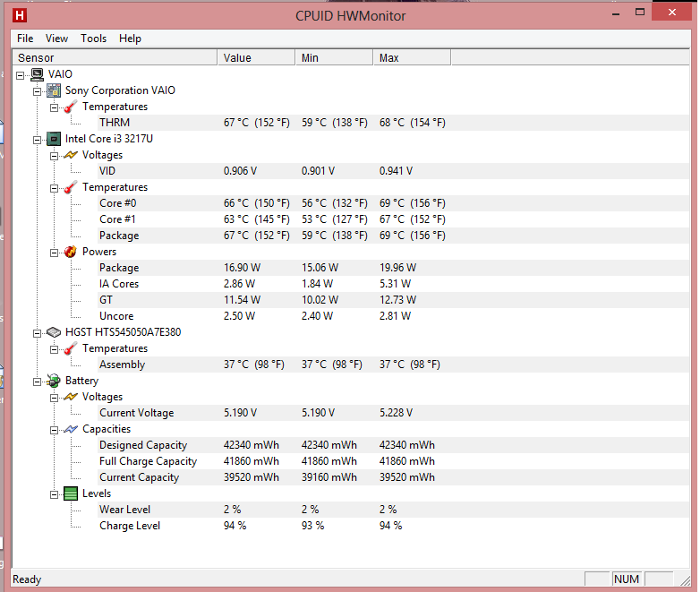The image size is (700, 592).
Task: Select the Charge Level row
Action: (x=130, y=526)
